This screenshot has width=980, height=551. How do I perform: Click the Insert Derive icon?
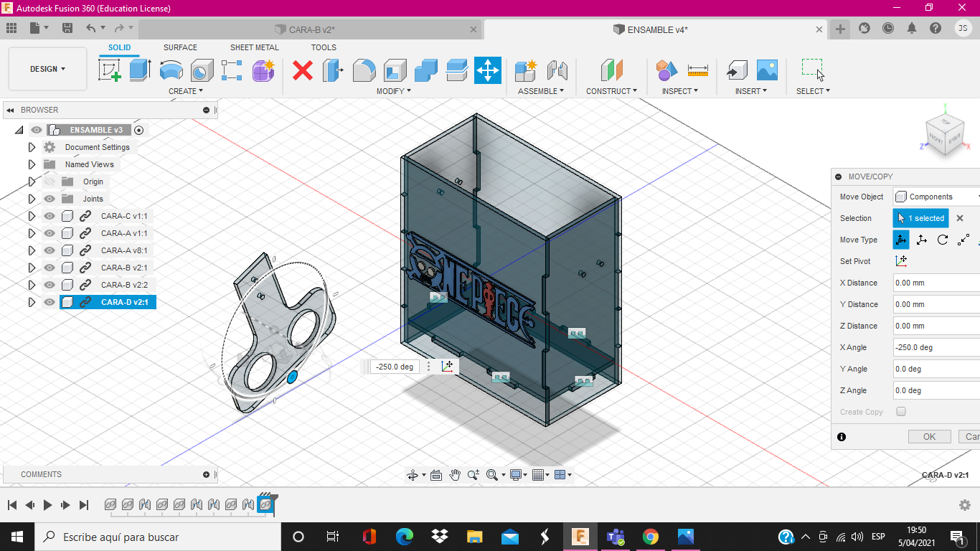pos(736,70)
